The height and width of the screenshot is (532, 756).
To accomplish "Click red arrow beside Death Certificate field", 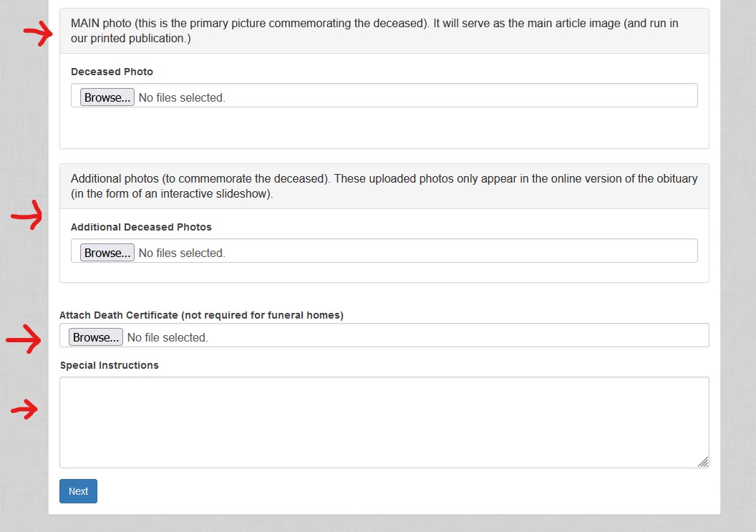I will [x=24, y=339].
